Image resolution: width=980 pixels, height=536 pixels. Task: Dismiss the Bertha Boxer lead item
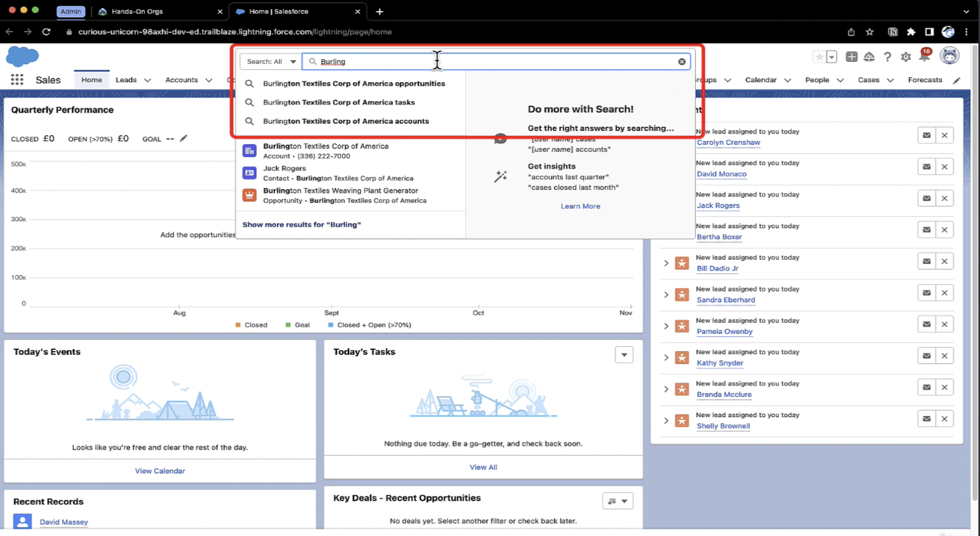tap(944, 230)
